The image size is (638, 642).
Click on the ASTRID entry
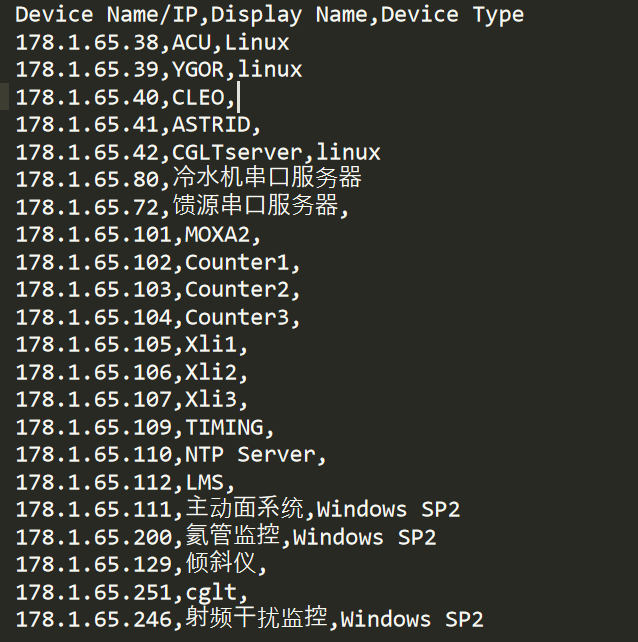[214, 125]
